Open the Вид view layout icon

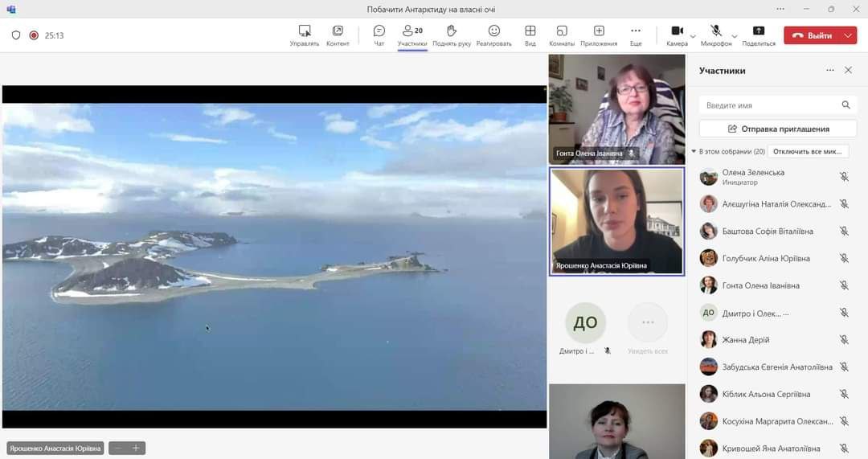530,31
